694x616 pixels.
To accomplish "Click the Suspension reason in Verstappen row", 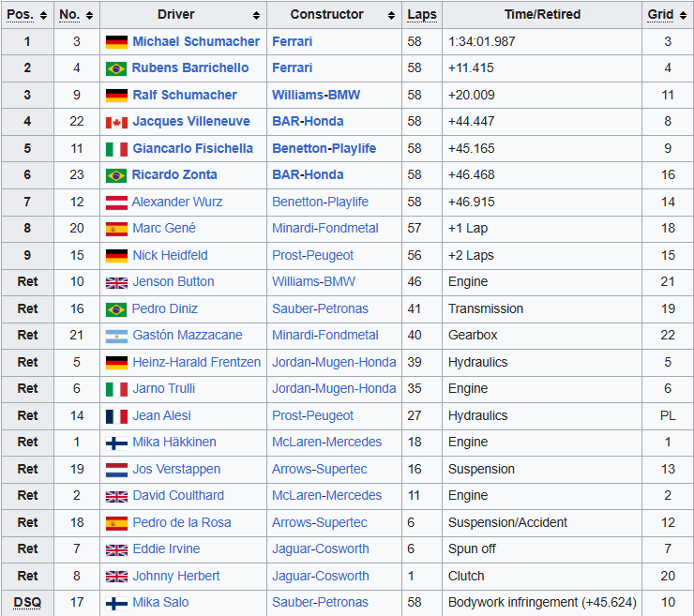I will coord(481,470).
